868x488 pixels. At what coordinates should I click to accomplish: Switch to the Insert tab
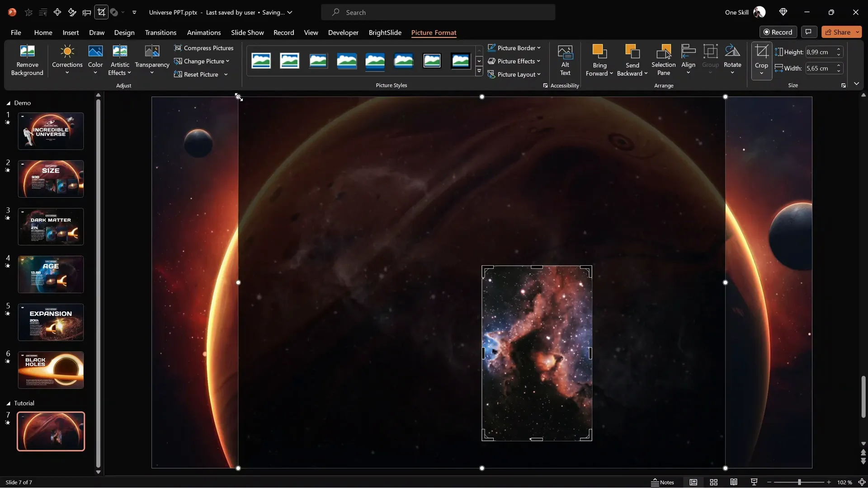coord(71,33)
